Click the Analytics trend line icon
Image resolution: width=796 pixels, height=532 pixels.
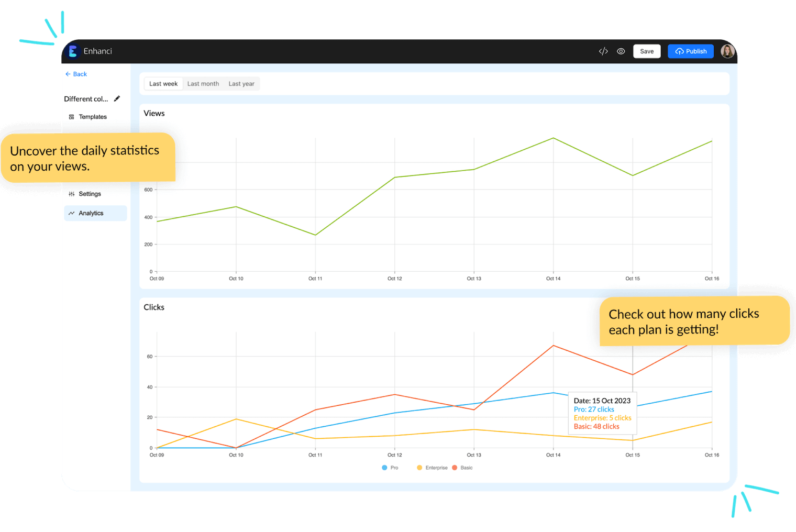tap(72, 213)
